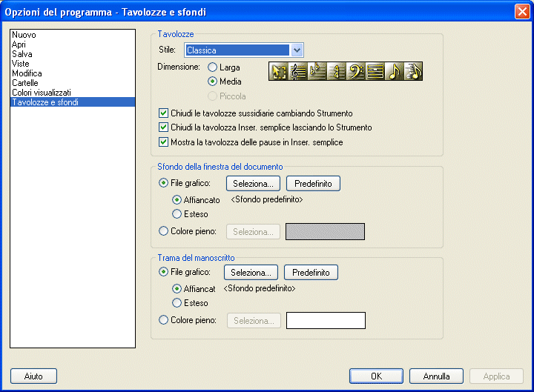Select Esteso under Trama del manoscritto
Viewport: 534px width, 392px height.
point(177,303)
